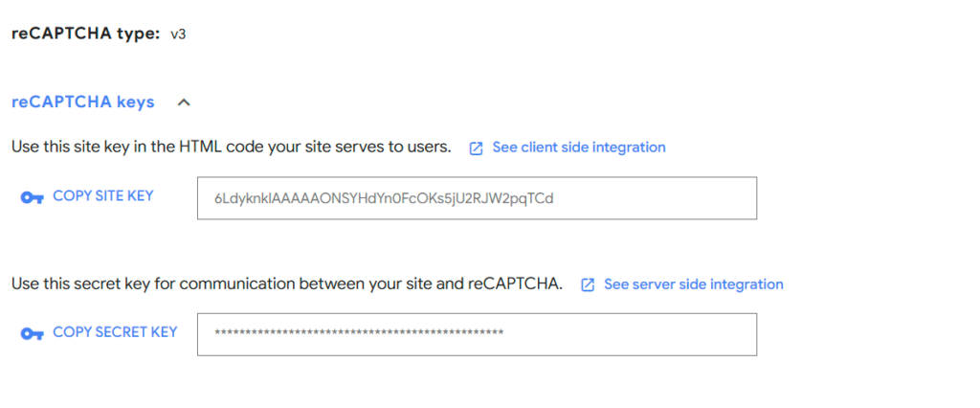
Task: Click the COPY SITE KEY button
Action: tap(103, 196)
